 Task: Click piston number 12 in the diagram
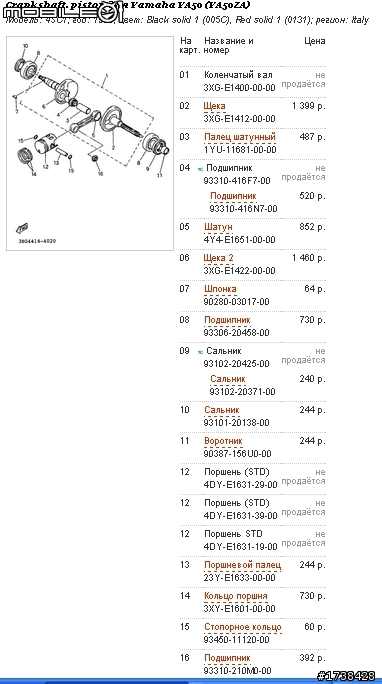pyautogui.click(x=45, y=166)
